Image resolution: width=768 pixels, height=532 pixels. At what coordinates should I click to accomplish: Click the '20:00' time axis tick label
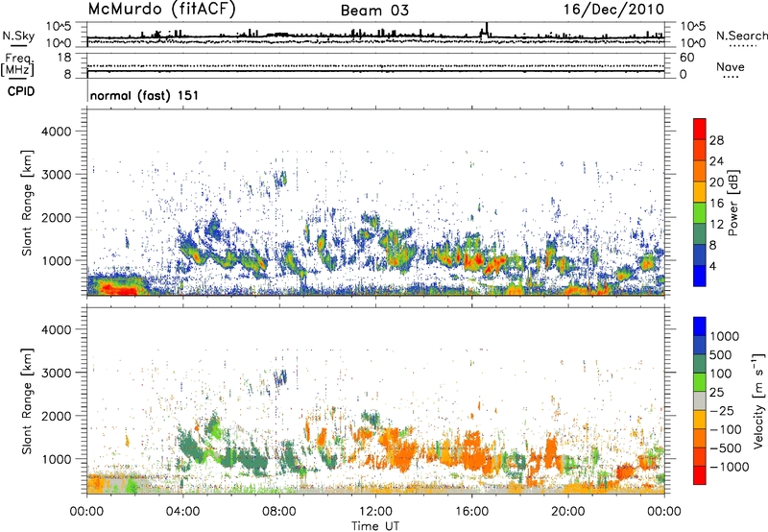(x=567, y=512)
